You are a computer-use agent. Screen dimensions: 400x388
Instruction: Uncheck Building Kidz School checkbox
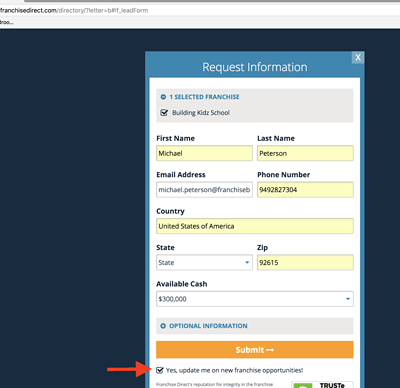pyautogui.click(x=164, y=113)
